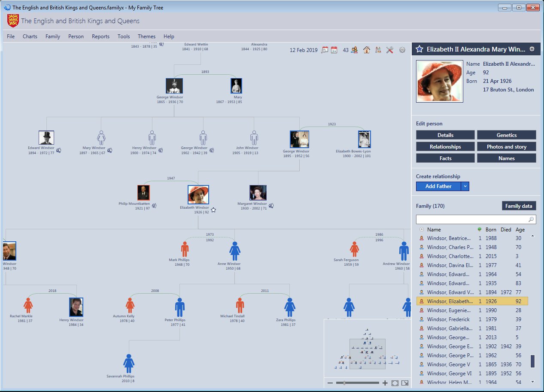Image resolution: width=544 pixels, height=392 pixels.
Task: Open the Tools wrench-and-screwdriver icon
Action: 389,50
